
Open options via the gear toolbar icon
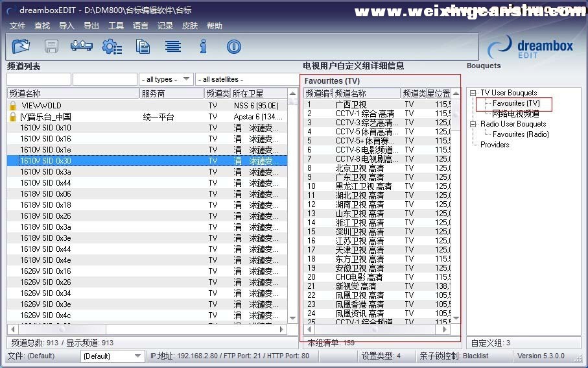click(112, 47)
